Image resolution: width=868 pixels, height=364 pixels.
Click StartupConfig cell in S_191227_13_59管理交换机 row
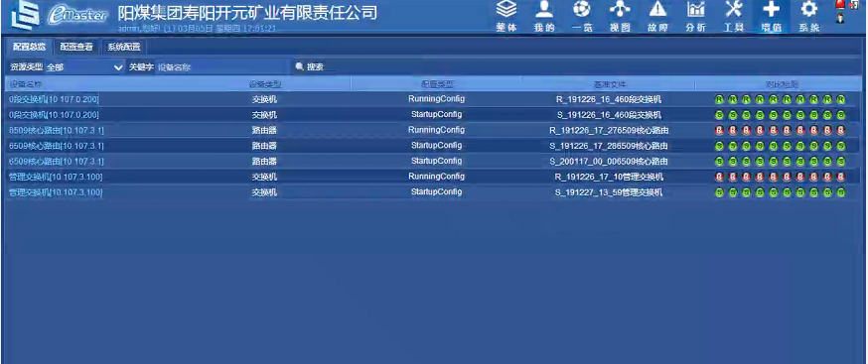coord(436,192)
